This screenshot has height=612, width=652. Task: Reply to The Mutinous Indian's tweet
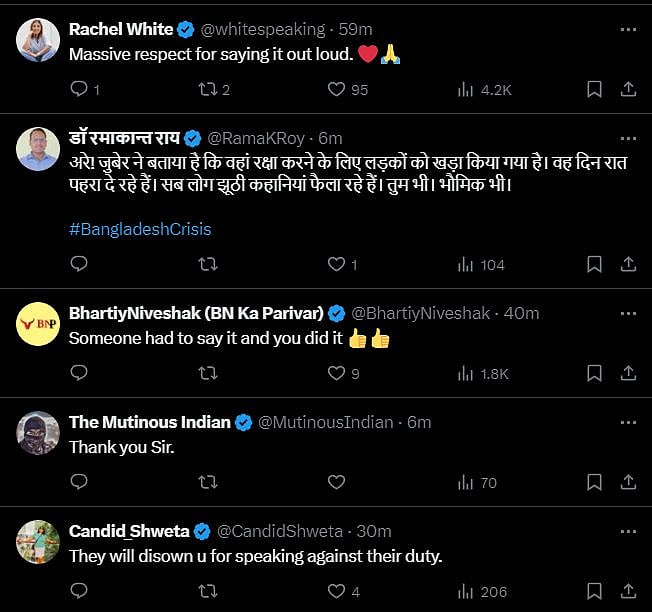[80, 482]
